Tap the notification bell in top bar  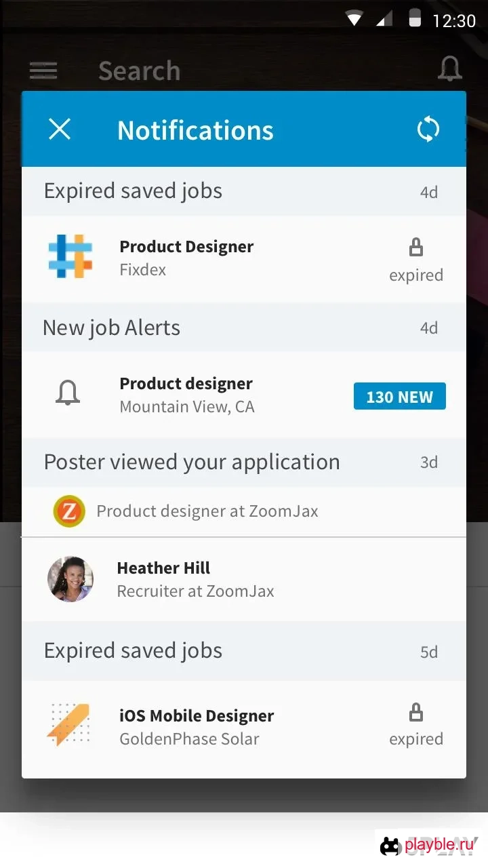[450, 69]
